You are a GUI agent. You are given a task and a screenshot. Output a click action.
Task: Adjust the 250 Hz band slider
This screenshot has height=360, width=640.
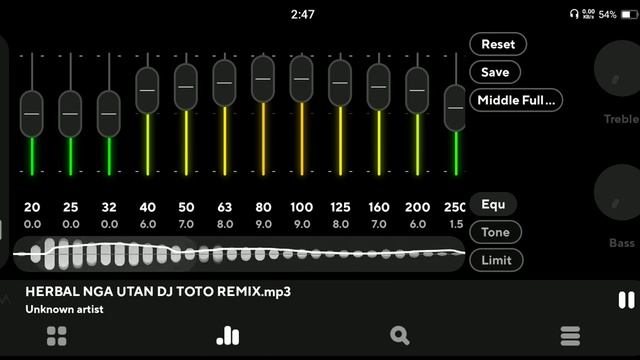[x=456, y=108]
